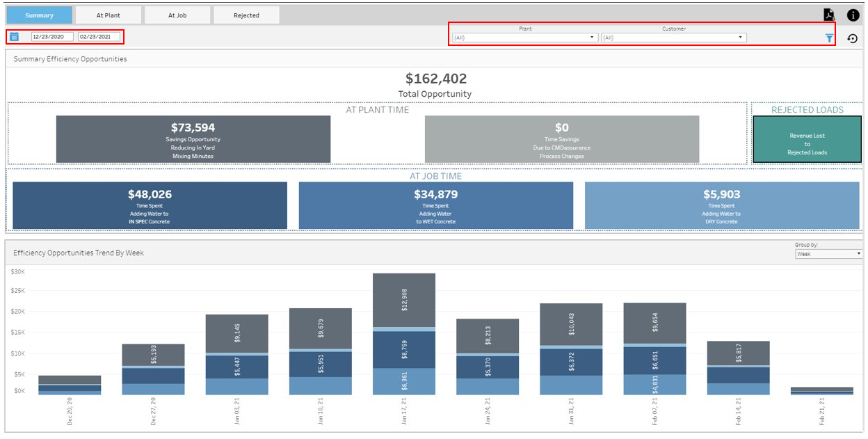868x439 pixels.
Task: Open the calendar date picker icon
Action: tap(15, 37)
